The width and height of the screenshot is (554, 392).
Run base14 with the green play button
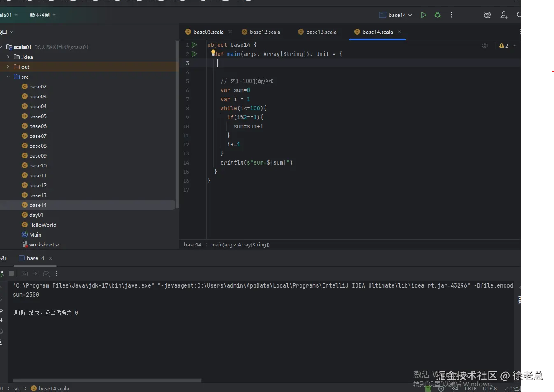pyautogui.click(x=423, y=15)
